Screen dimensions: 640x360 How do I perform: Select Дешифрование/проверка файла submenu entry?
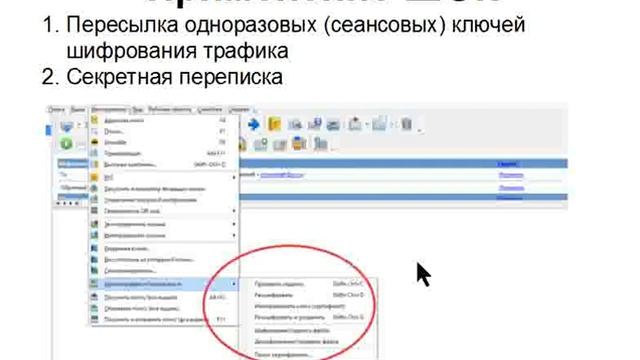pyautogui.click(x=296, y=341)
